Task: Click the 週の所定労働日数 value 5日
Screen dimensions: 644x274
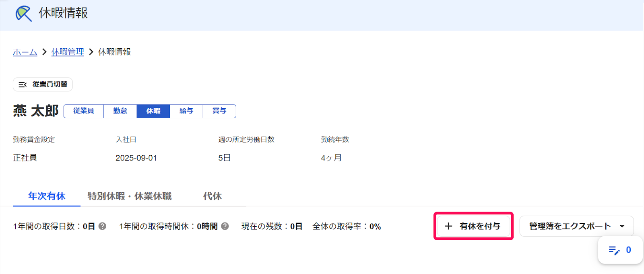Action: pyautogui.click(x=225, y=158)
